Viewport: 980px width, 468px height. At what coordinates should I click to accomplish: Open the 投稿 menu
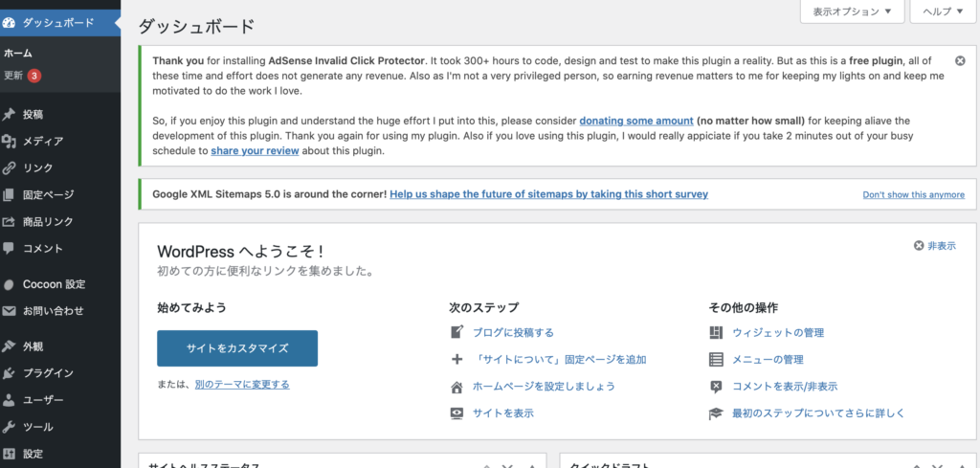[x=60, y=114]
